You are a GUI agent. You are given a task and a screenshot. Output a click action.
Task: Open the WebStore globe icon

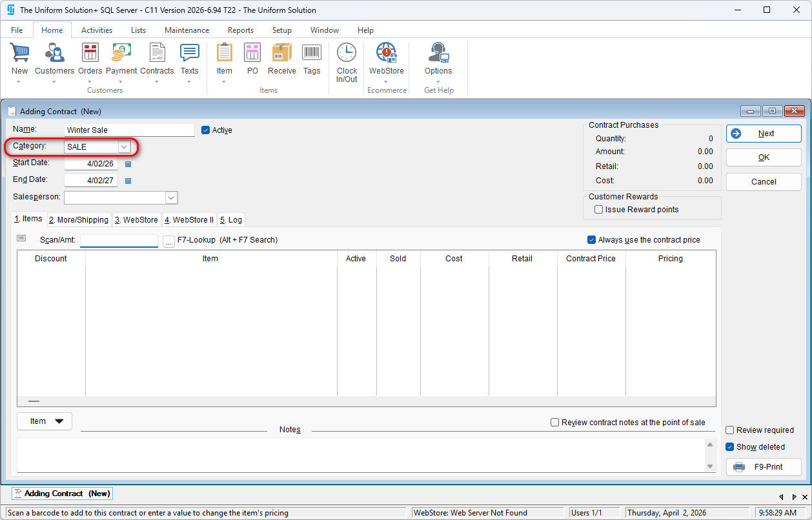point(386,54)
